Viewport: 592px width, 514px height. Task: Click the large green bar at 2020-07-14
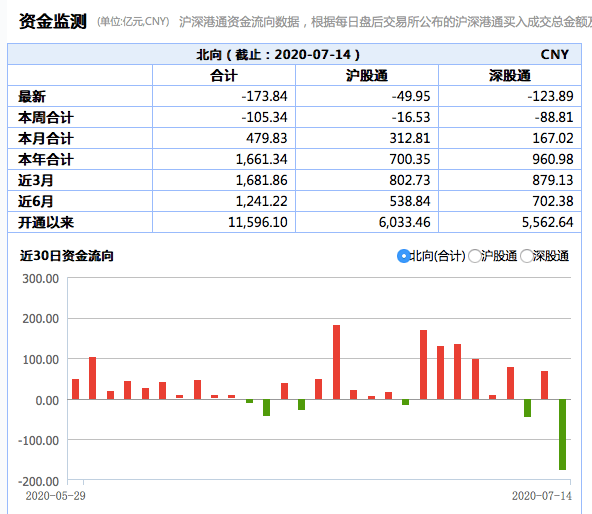[x=563, y=434]
